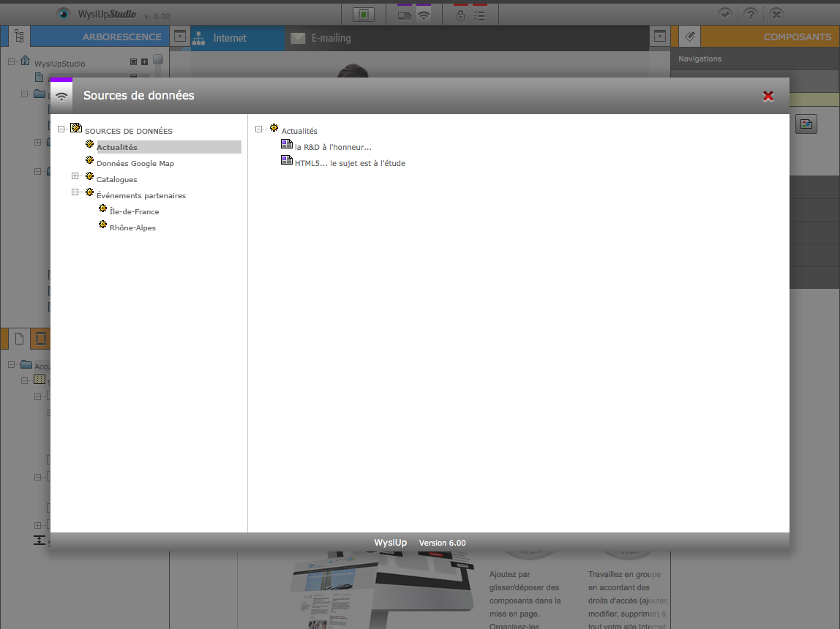Click the page icon below the WysiUpStudio root
840x629 pixels.
click(x=39, y=78)
